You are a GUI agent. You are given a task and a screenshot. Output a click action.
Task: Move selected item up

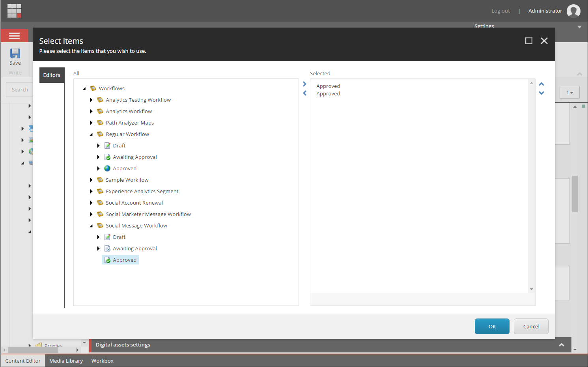coord(541,84)
